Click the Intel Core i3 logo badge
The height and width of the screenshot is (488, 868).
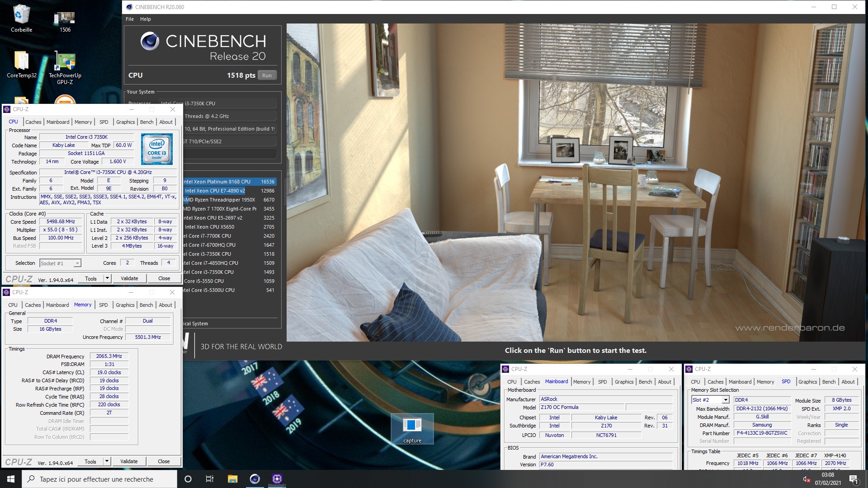(x=156, y=149)
